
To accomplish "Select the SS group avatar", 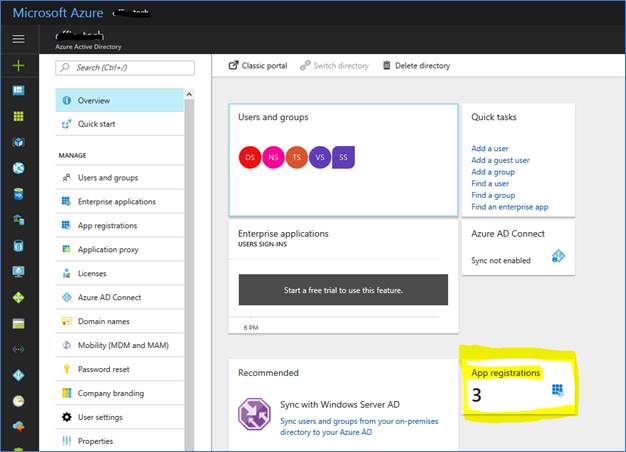I will [x=343, y=157].
